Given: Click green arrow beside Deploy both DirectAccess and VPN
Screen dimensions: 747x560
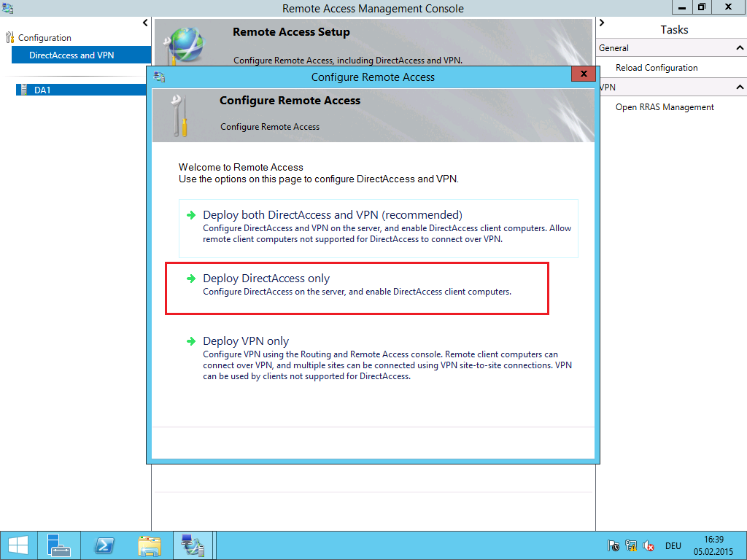Looking at the screenshot, I should [x=191, y=215].
